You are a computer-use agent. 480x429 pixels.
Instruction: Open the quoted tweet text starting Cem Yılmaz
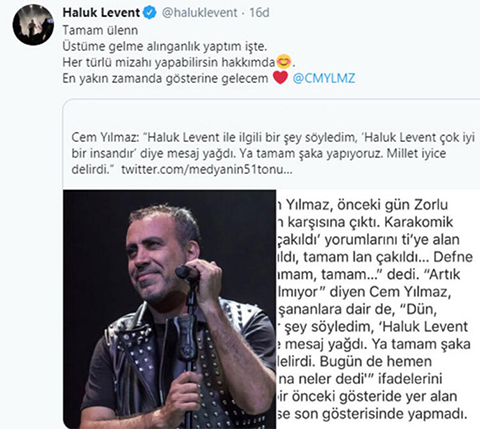[x=273, y=153]
